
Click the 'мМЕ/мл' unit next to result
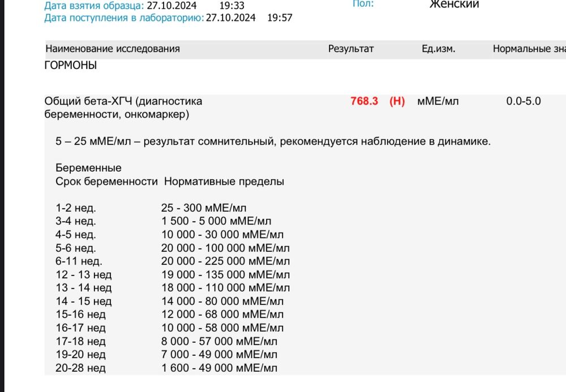coord(438,101)
